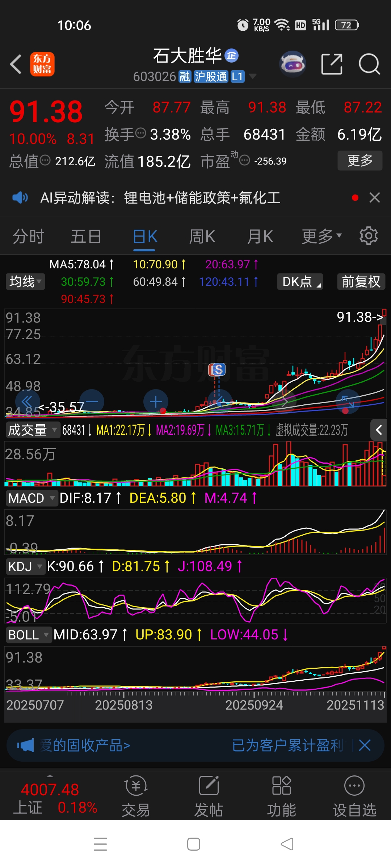The width and height of the screenshot is (391, 868).
Task: Switch to the 月K tab
Action: (260, 237)
